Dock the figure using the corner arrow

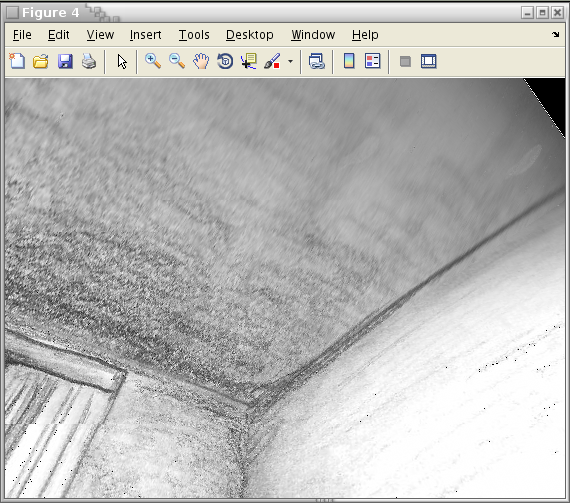pyautogui.click(x=555, y=35)
